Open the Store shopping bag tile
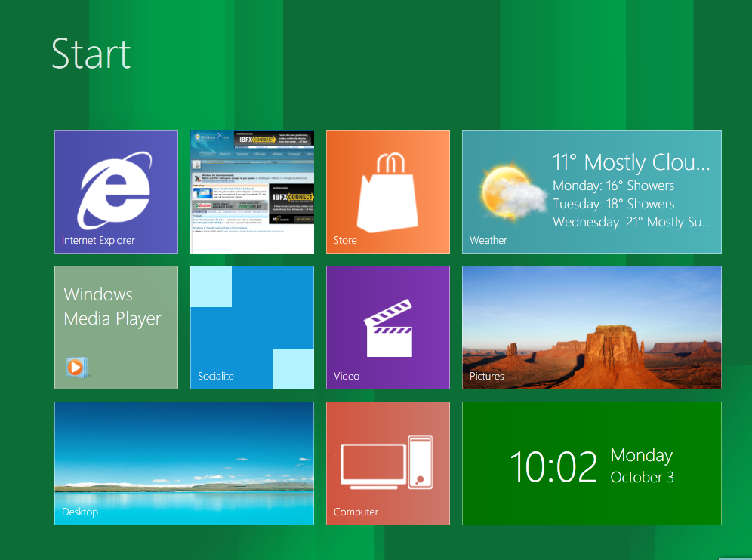This screenshot has width=752, height=560. tap(388, 191)
